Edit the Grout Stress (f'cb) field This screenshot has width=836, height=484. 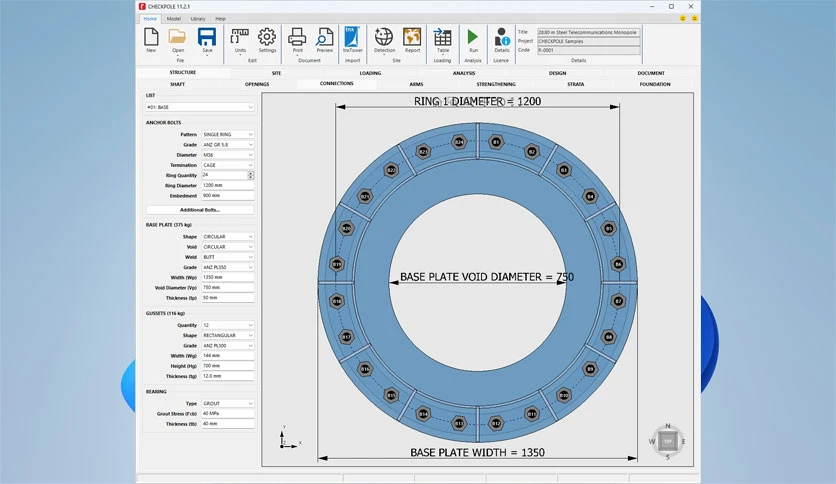(x=228, y=414)
